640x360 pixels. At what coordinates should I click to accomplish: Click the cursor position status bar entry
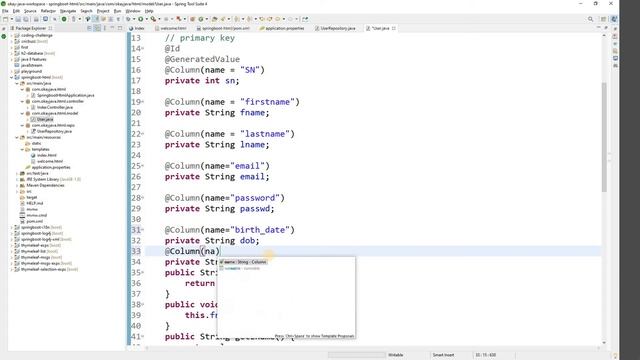click(486, 355)
